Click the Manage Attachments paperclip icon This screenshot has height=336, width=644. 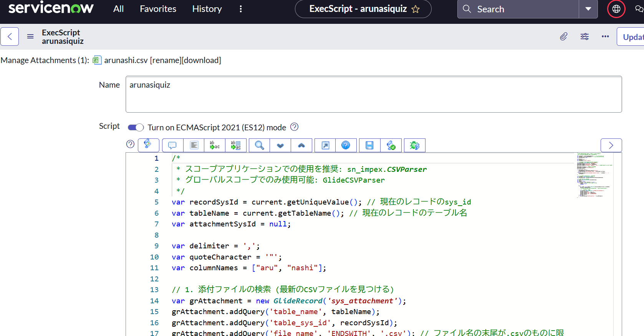point(563,37)
